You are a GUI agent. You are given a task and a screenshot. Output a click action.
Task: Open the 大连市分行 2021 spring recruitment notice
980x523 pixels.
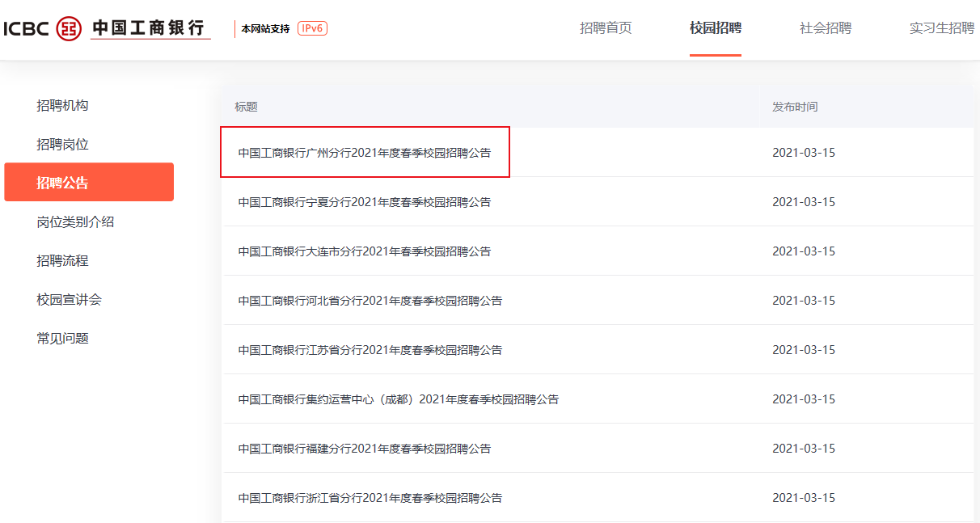pyautogui.click(x=364, y=251)
